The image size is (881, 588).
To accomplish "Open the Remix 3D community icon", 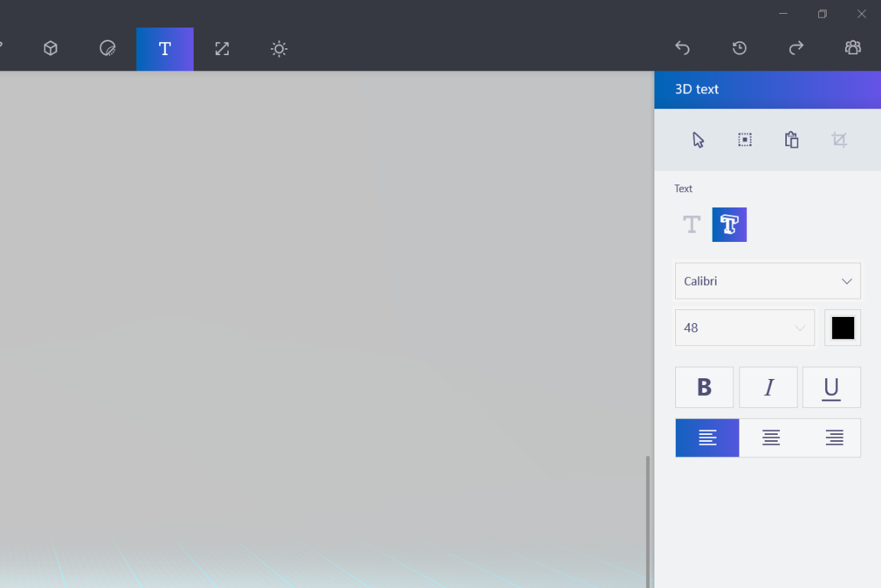I will [x=853, y=48].
